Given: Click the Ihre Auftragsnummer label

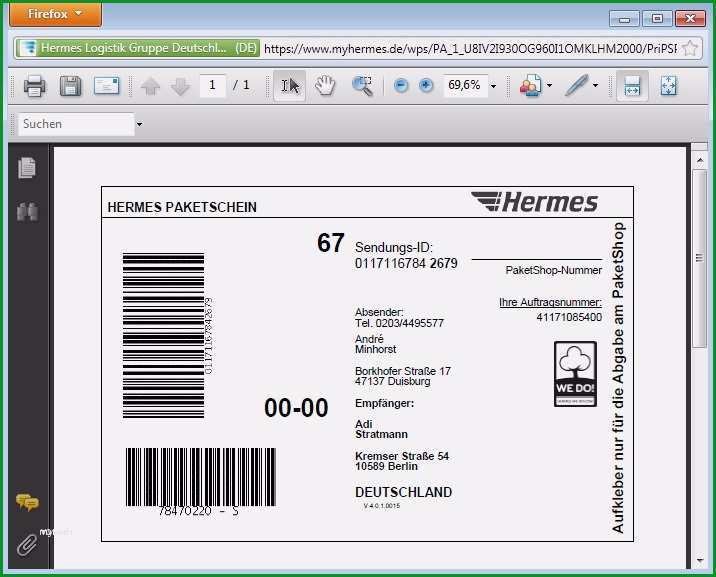Looking at the screenshot, I should [550, 302].
